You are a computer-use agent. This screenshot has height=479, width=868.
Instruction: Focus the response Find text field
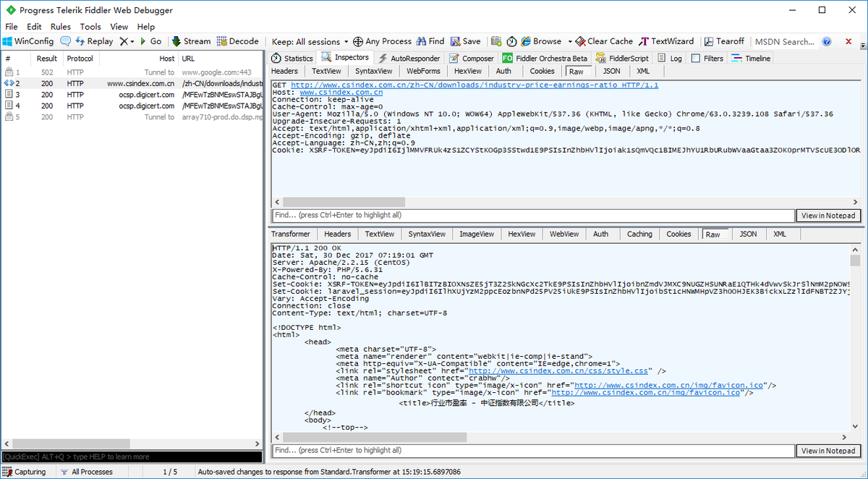pyautogui.click(x=533, y=450)
